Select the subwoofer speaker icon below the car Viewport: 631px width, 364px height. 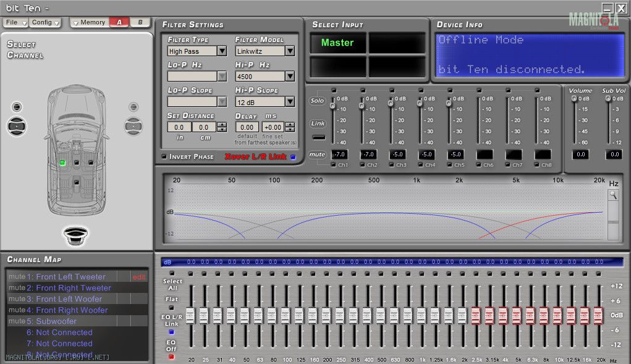75,235
